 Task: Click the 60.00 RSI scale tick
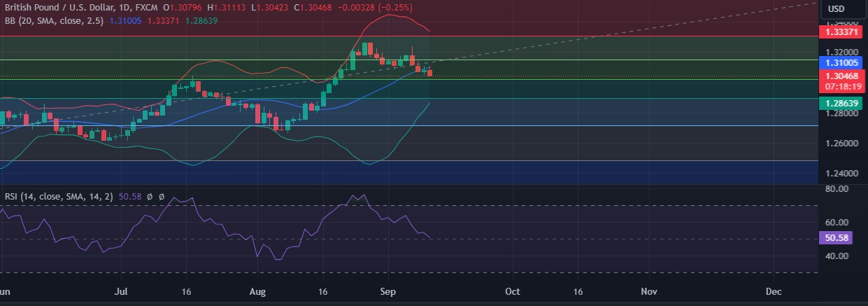pyautogui.click(x=837, y=223)
